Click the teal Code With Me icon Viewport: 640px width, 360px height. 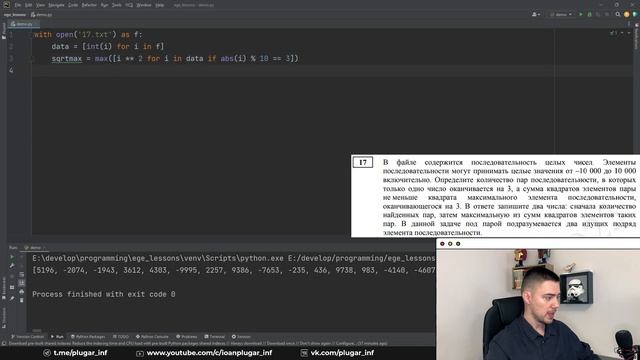pos(635,14)
